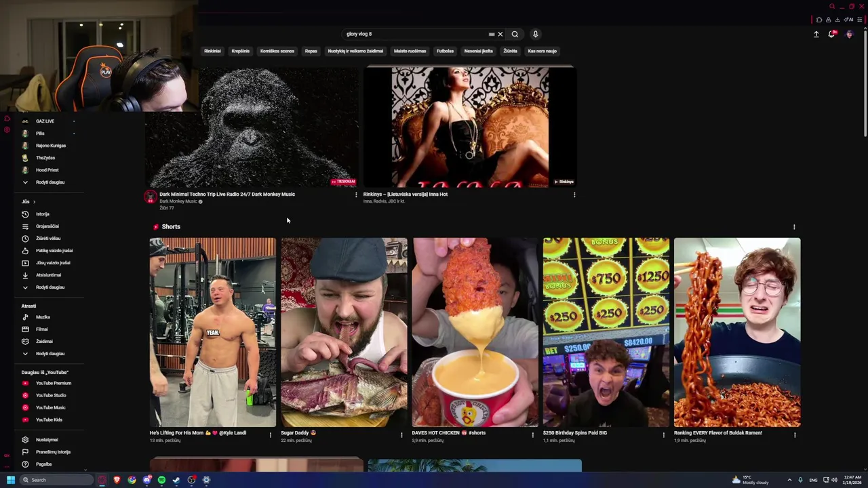This screenshot has height=488, width=868.
Task: Expand Rodyti daugiau under Atsisiuntimai
Action: pos(50,287)
